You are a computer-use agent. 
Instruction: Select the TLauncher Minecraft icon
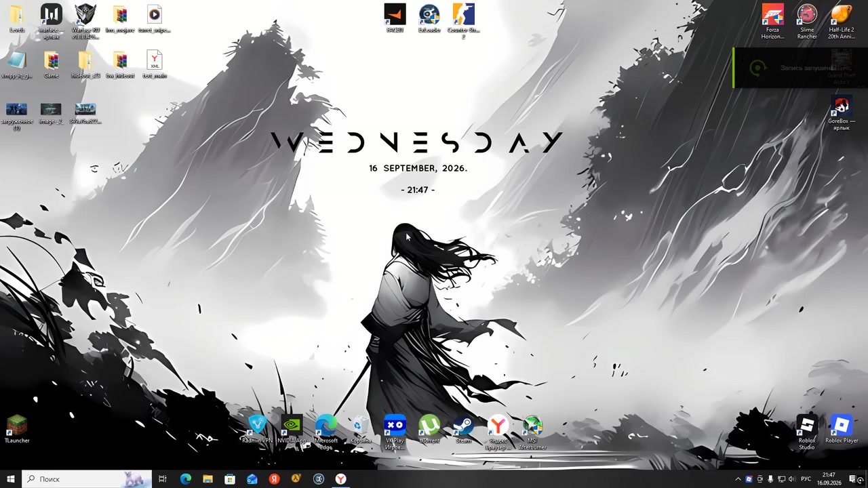(17, 430)
